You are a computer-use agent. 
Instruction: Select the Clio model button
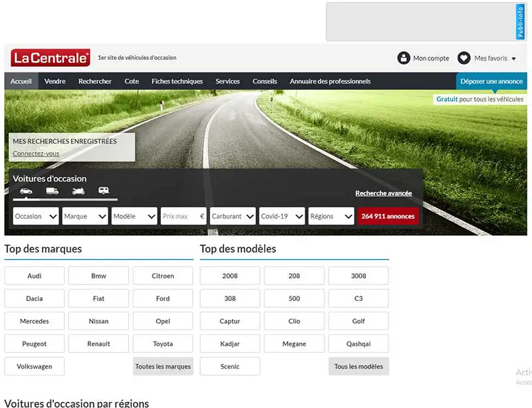pyautogui.click(x=294, y=321)
